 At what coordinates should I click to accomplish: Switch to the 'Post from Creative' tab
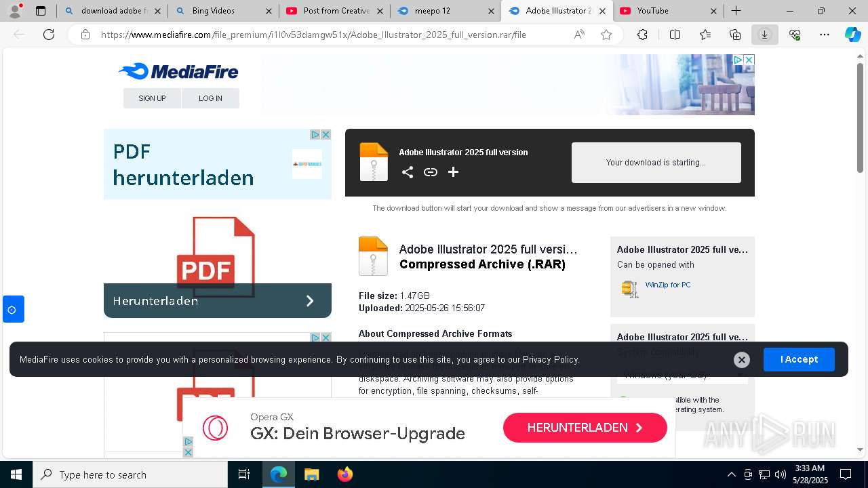(334, 11)
